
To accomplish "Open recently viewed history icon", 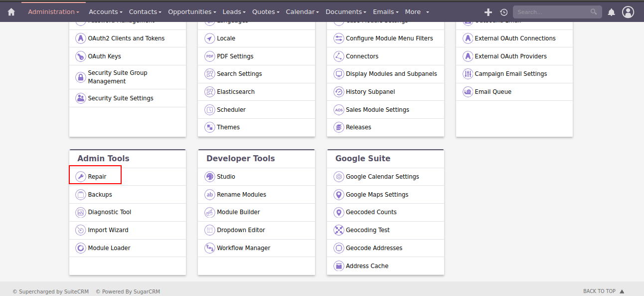I will point(504,12).
